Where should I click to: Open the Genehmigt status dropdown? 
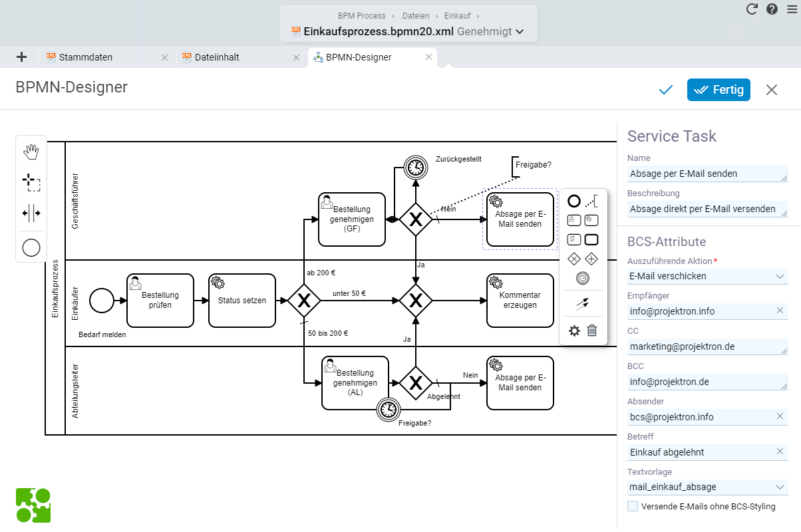pyautogui.click(x=491, y=31)
